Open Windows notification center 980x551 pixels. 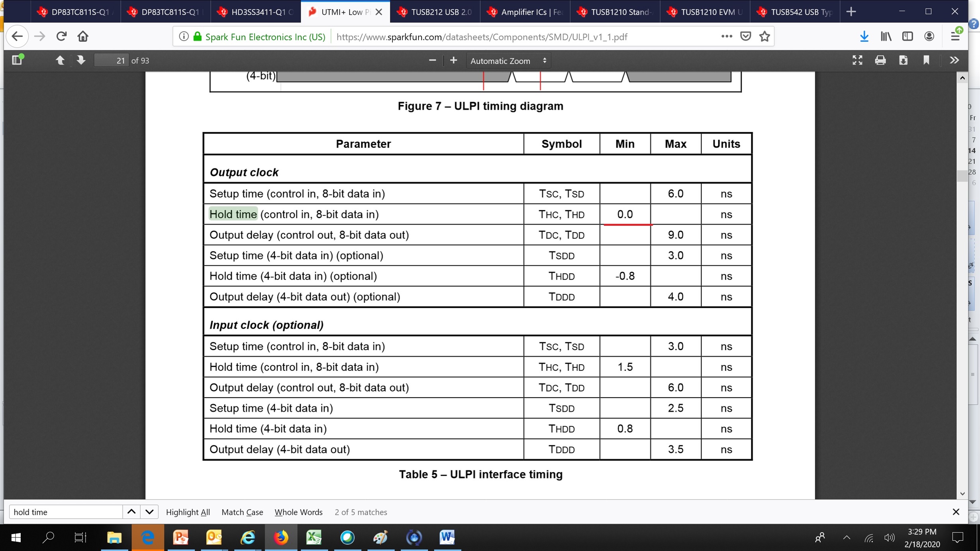click(x=958, y=538)
